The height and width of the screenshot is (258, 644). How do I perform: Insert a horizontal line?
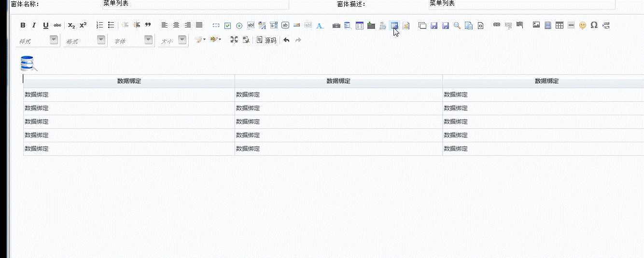pyautogui.click(x=571, y=25)
